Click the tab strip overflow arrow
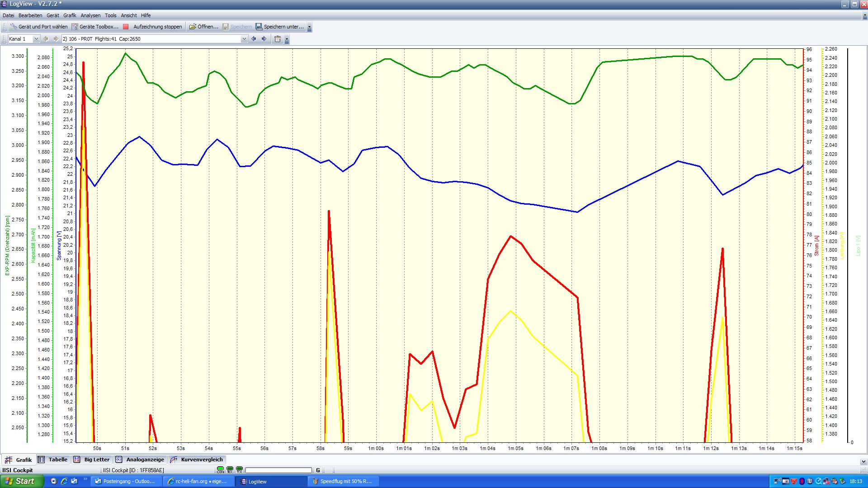868x488 pixels. tap(863, 461)
